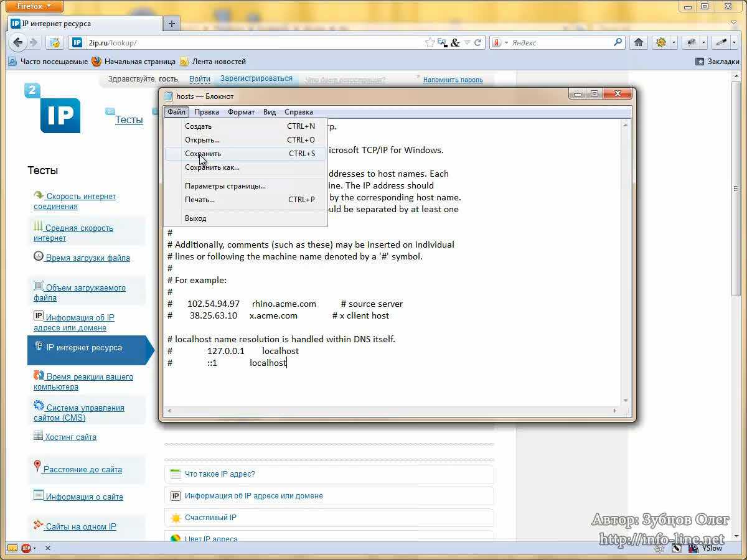Open the URL history dropdown arrow
The image size is (747, 560).
(x=468, y=43)
